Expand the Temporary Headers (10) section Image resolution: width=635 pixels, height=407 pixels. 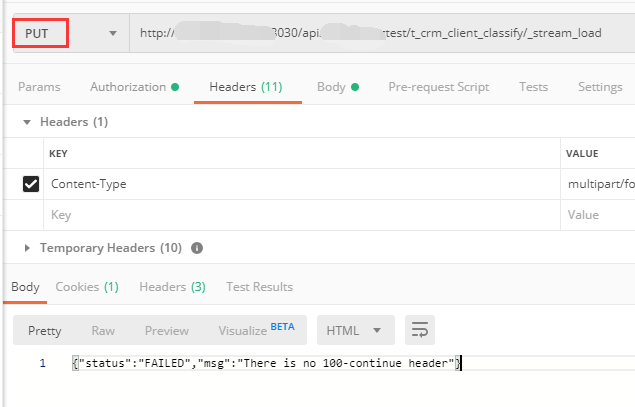[27, 248]
